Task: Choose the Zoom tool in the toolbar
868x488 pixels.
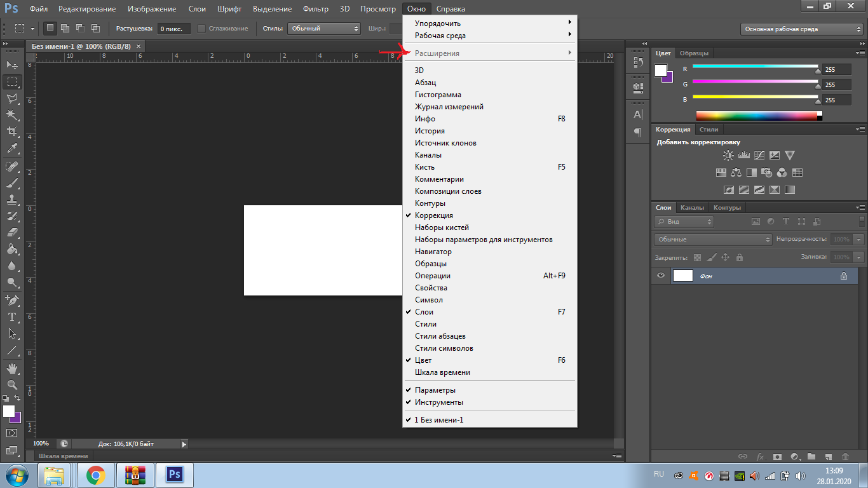Action: pyautogui.click(x=12, y=385)
